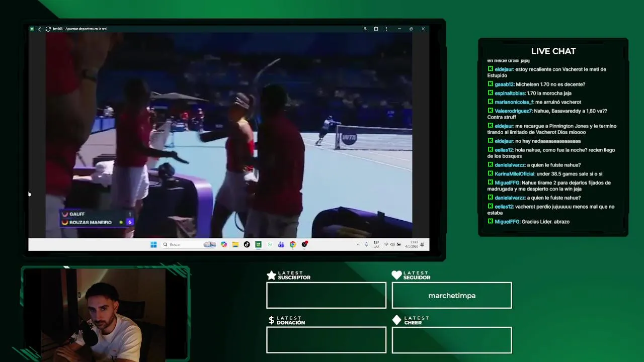Click the Latest Donación dollar icon
The image size is (644, 362).
coord(271,320)
